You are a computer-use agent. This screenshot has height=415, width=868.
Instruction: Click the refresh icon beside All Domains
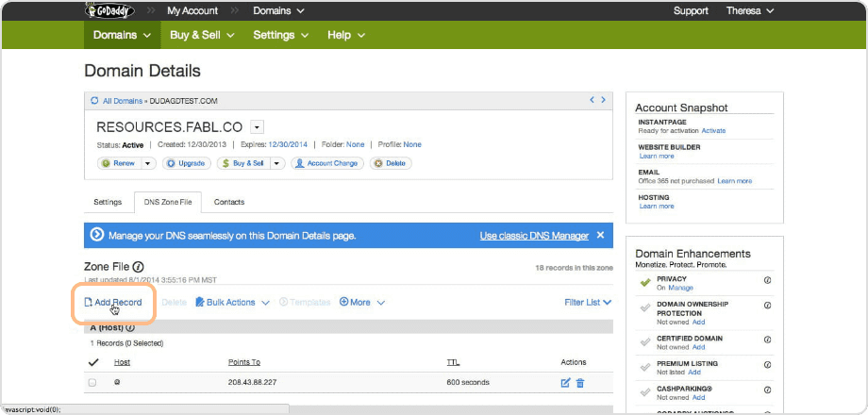pyautogui.click(x=94, y=101)
